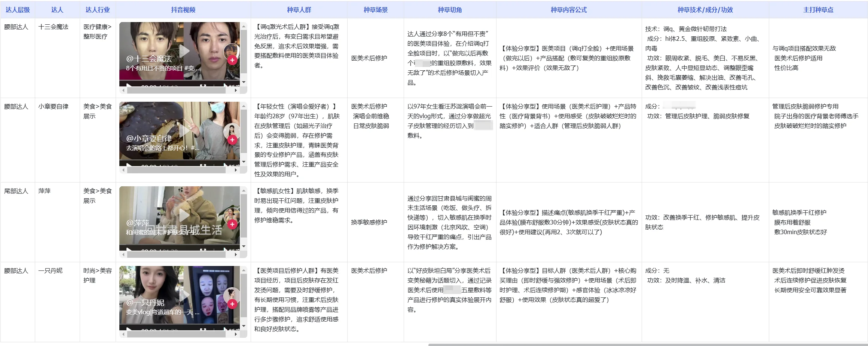Click down arrow of 十三会魔法 video scrollbar
This screenshot has height=346, width=868.
[x=244, y=82]
